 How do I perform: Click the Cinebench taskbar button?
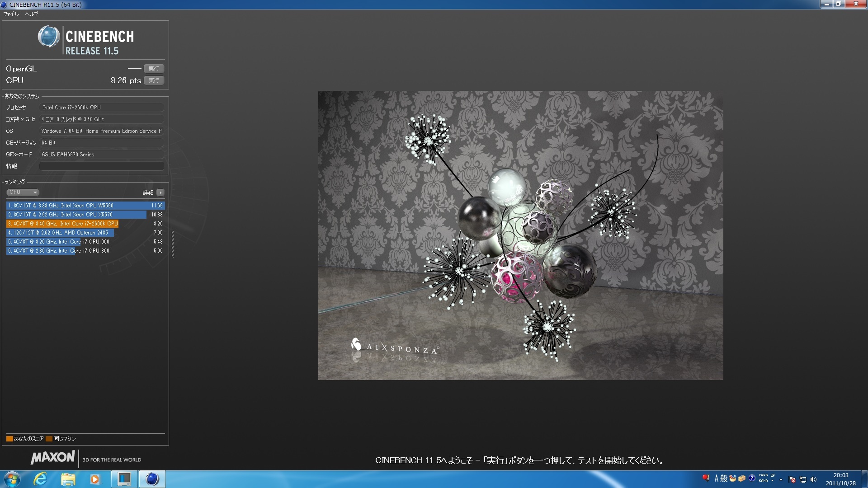click(x=152, y=479)
